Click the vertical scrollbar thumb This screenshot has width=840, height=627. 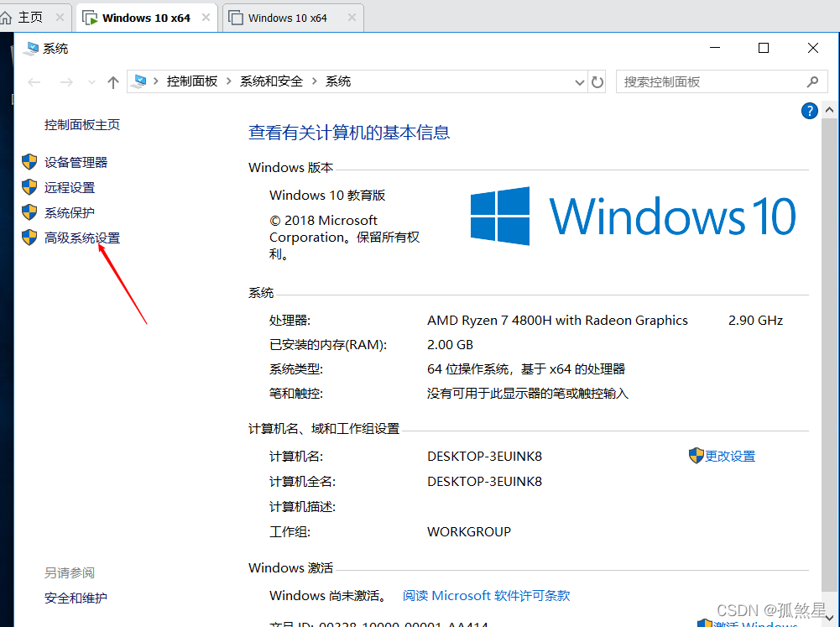click(x=829, y=353)
